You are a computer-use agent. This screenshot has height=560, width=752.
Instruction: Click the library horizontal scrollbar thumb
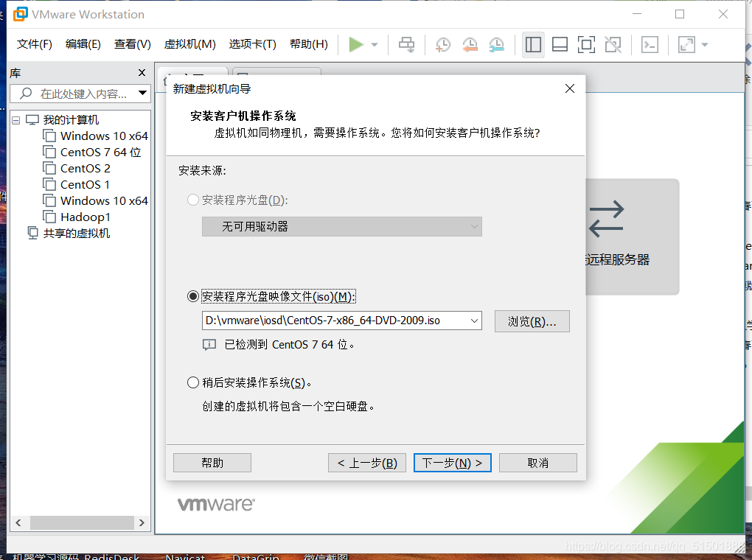[x=82, y=522]
